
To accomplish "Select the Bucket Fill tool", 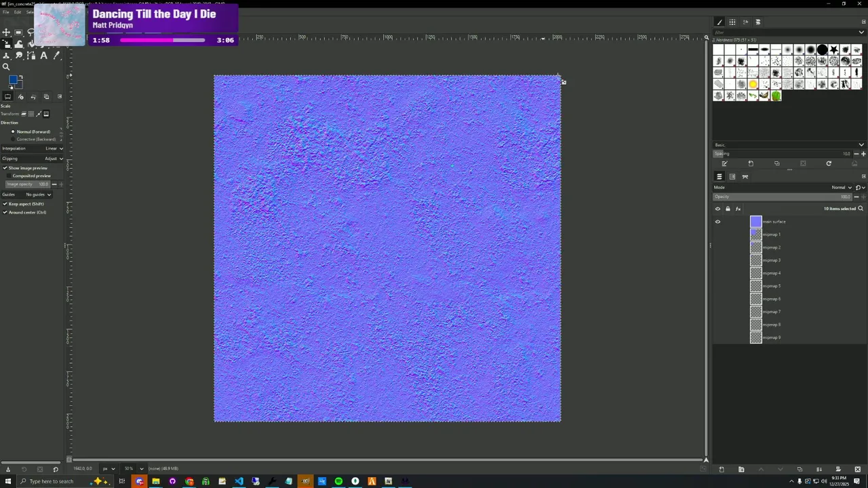I will [x=31, y=44].
